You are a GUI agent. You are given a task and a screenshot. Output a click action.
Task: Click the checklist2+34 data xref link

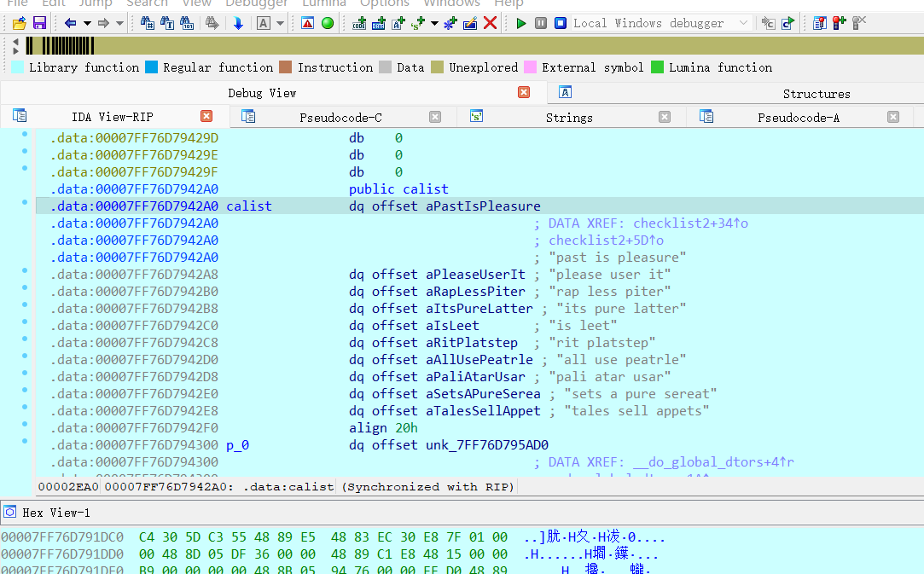pos(690,223)
